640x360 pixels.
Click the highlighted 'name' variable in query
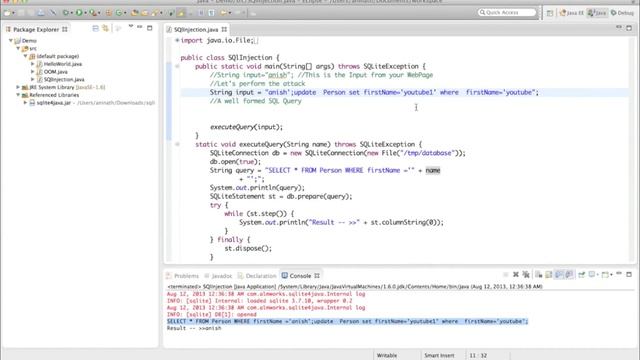pyautogui.click(x=433, y=170)
